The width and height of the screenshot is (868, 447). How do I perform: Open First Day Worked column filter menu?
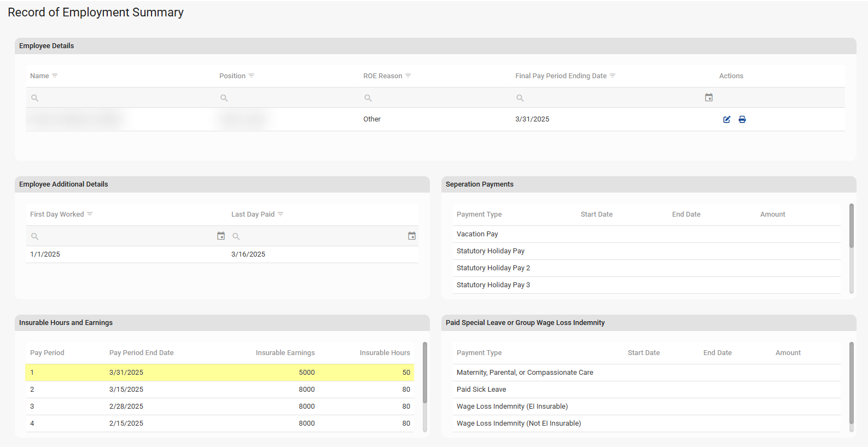pos(90,214)
